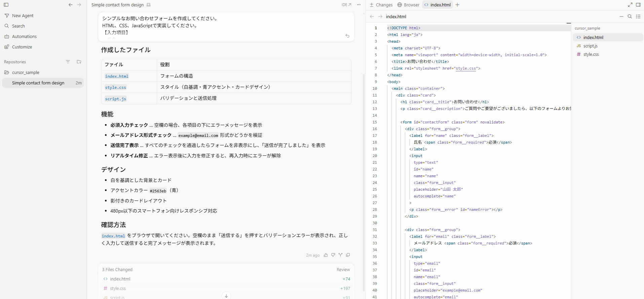Open style.css in file tree

coord(608,54)
